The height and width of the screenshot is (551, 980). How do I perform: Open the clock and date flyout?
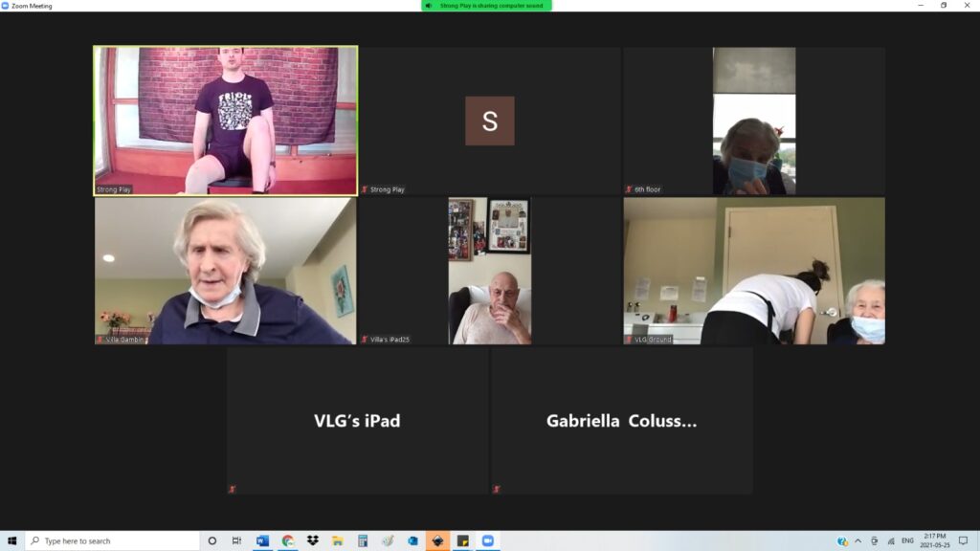click(x=934, y=540)
